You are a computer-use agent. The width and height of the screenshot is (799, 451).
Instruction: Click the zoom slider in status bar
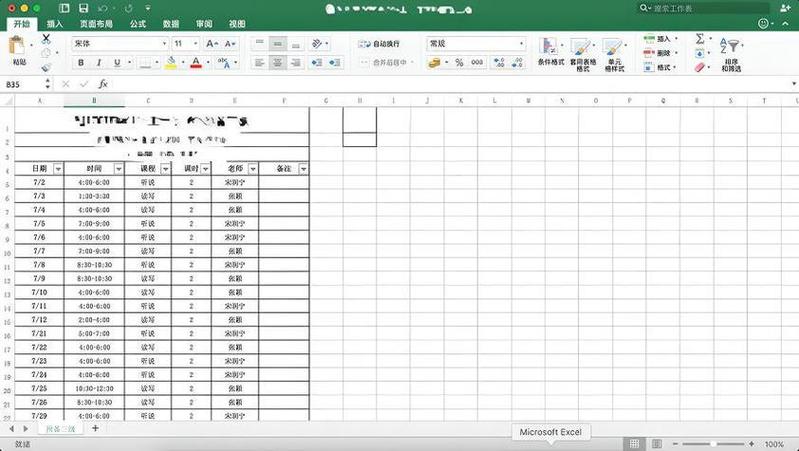tap(713, 444)
